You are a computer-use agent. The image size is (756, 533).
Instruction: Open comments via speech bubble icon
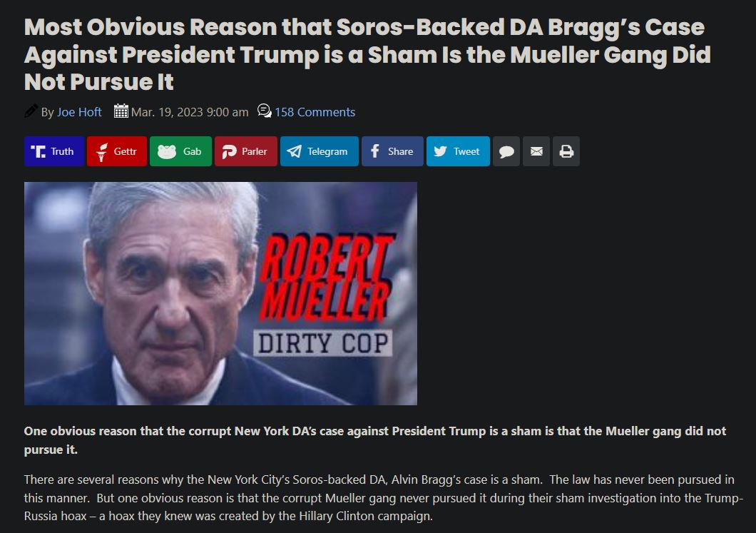(506, 151)
